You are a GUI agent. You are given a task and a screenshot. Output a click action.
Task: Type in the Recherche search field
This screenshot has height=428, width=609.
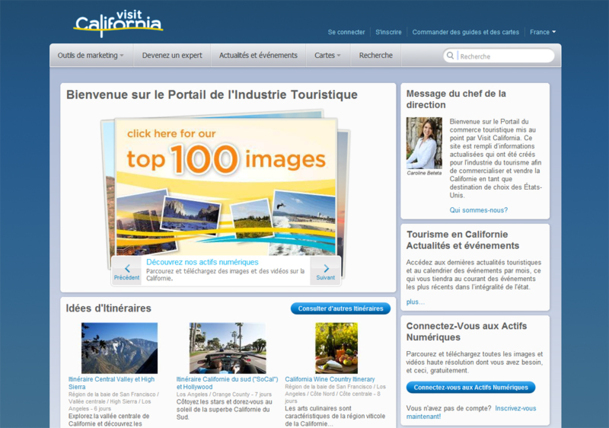[504, 57]
